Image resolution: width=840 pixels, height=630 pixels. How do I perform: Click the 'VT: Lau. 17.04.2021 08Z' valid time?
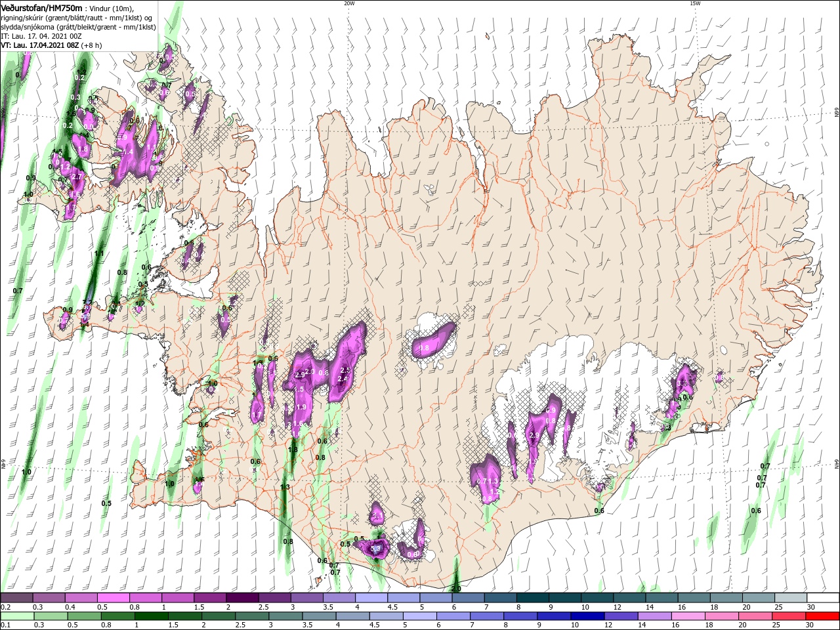40,45
